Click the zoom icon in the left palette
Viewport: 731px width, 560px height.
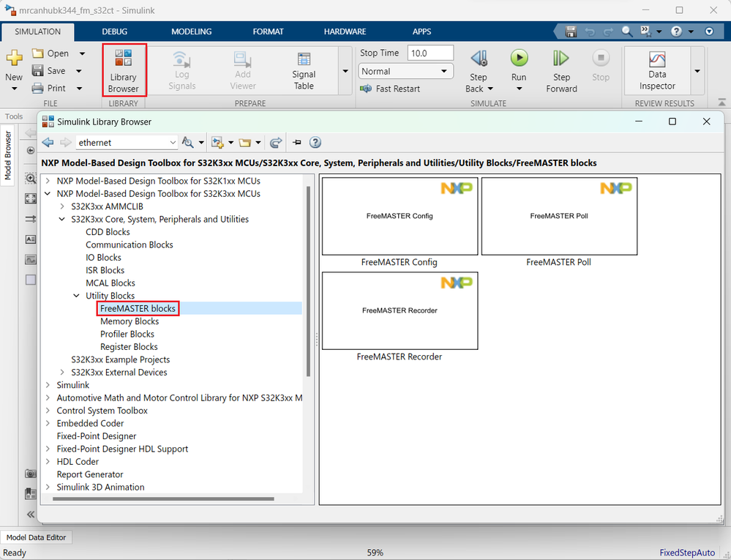31,178
